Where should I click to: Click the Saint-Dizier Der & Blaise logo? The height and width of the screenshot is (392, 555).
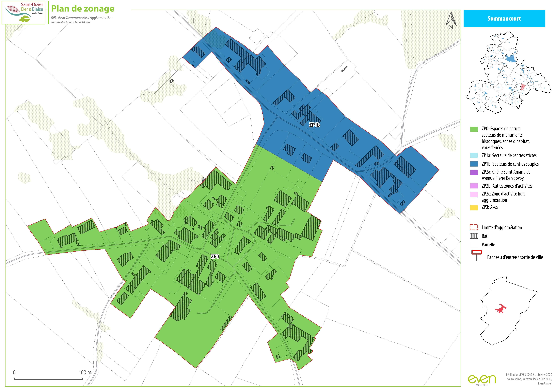[23, 12]
